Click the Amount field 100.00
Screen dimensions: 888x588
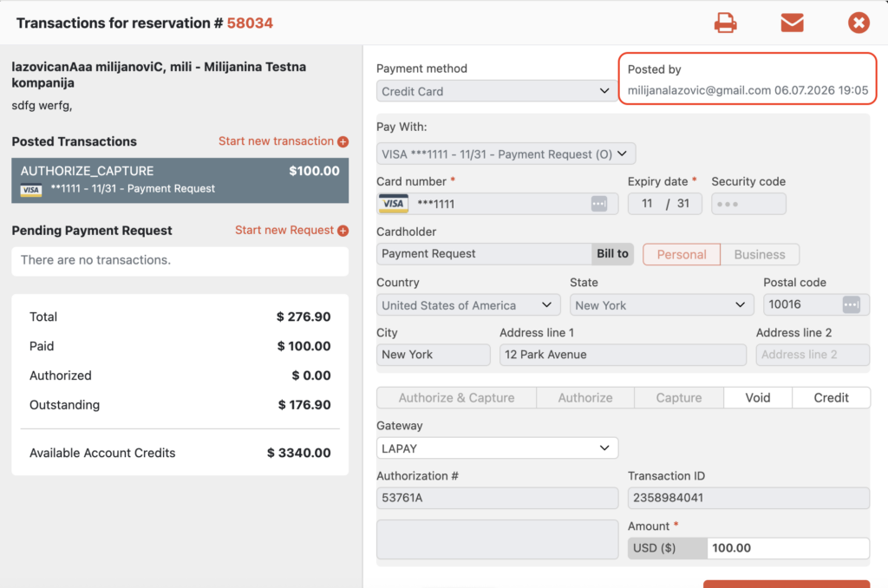click(x=787, y=548)
